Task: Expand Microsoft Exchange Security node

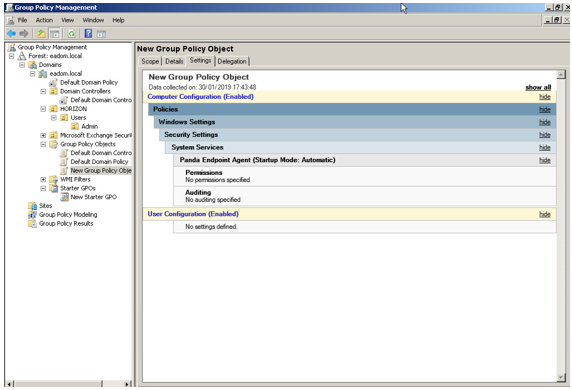Action: 43,135
